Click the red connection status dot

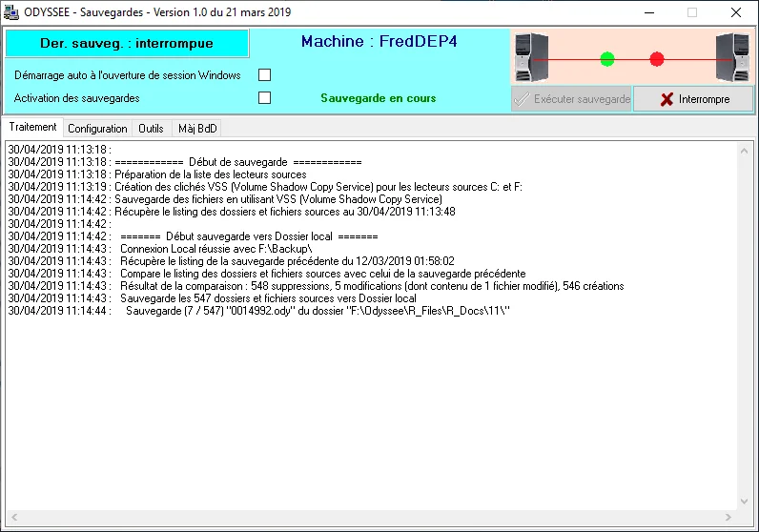point(657,59)
